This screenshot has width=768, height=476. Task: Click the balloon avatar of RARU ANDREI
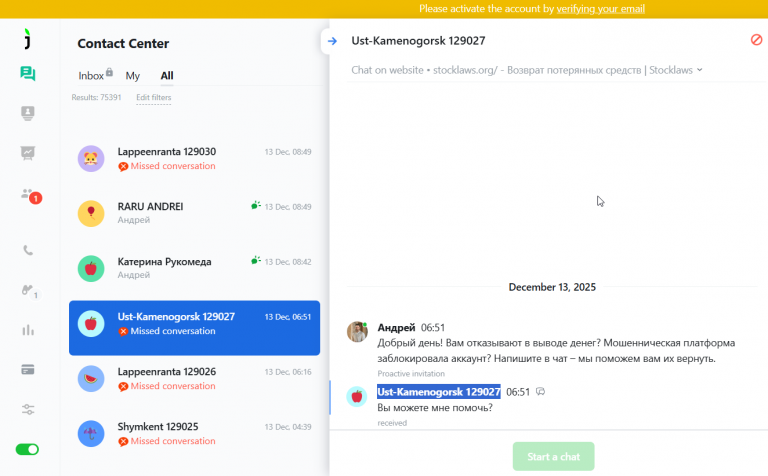pos(91,214)
